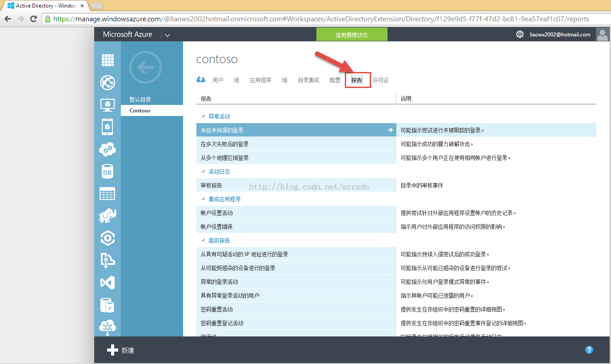611x364 pixels.
Task: Open All Items grid icon in sidebar
Action: (x=108, y=60)
